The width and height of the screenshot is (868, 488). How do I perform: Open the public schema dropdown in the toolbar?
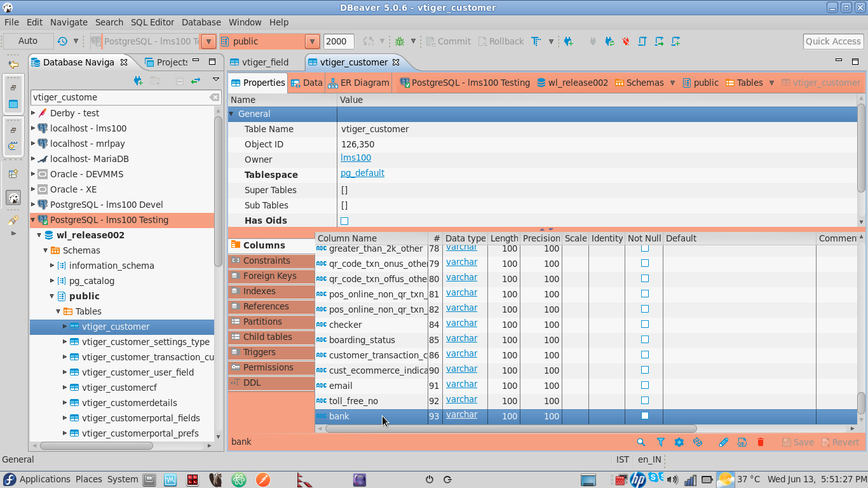(312, 41)
